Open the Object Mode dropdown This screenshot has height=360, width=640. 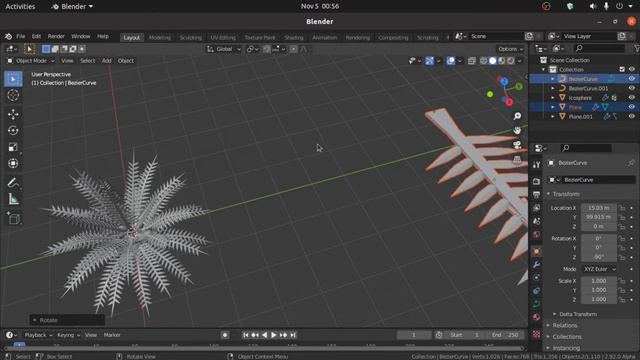click(x=31, y=61)
